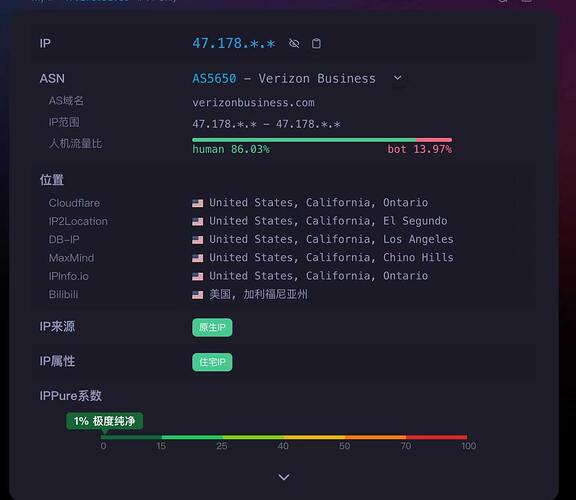Click the US flag in DB-IP row
Viewport: 576px width, 500px height.
tap(198, 240)
